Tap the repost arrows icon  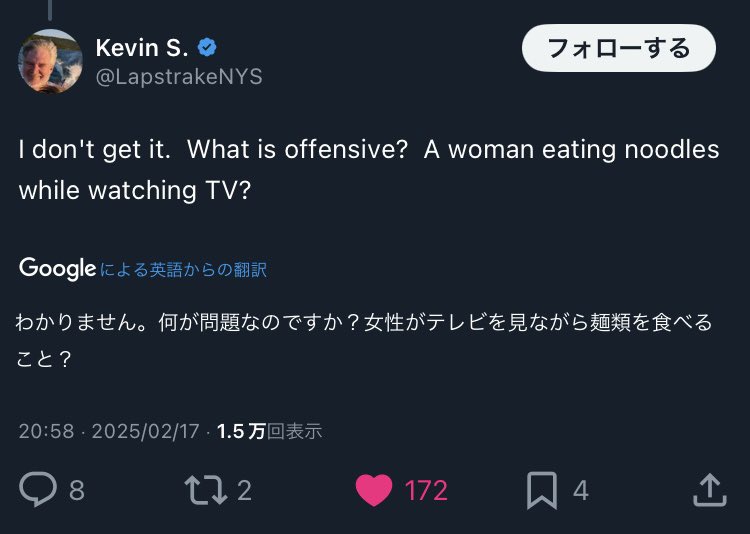tap(206, 489)
